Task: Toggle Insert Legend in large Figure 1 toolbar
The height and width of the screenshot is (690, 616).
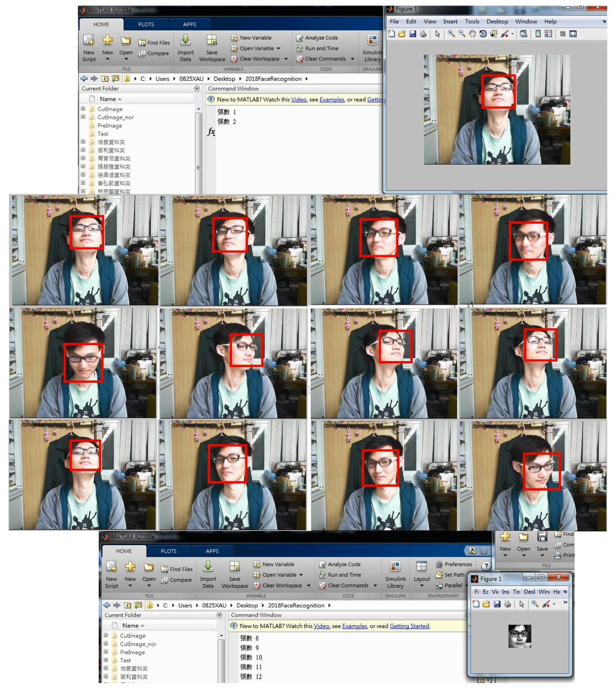Action: (x=548, y=34)
